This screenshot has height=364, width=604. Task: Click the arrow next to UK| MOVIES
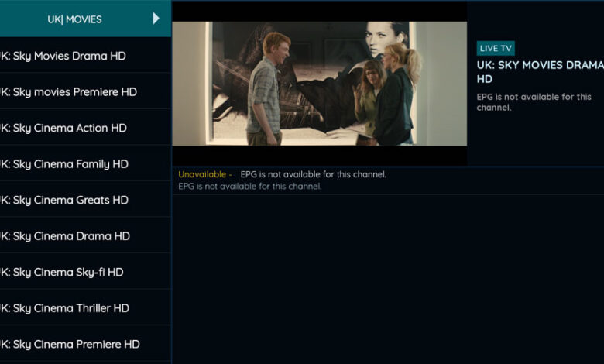[x=156, y=19]
